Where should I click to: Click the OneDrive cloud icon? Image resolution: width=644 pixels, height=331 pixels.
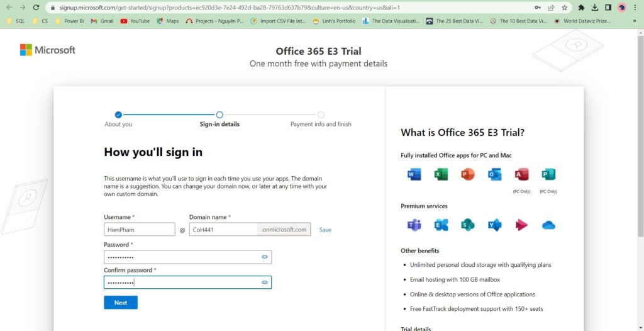tap(548, 225)
